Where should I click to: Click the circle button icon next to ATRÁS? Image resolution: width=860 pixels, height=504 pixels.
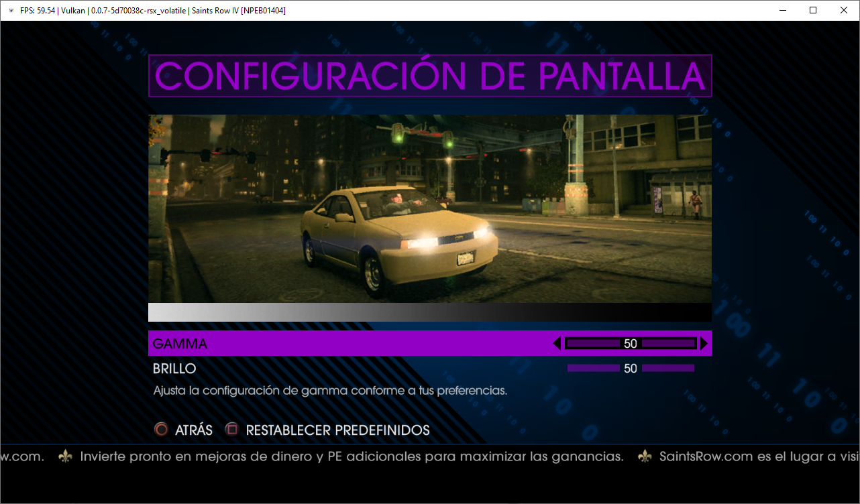coord(161,430)
